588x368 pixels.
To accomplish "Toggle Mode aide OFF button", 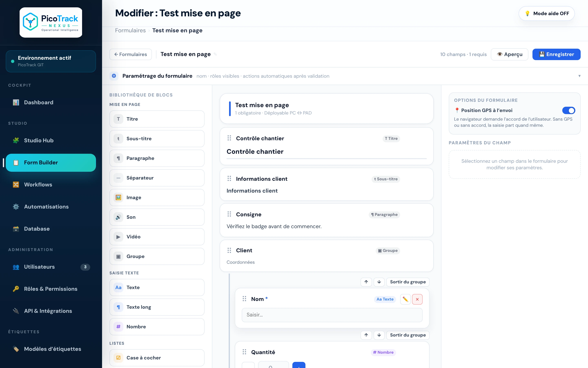I will pos(547,13).
